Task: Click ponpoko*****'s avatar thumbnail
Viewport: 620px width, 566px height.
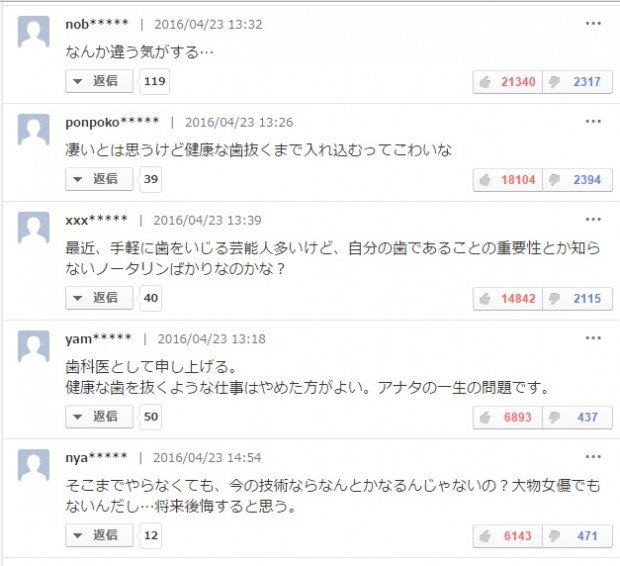Action: (34, 130)
